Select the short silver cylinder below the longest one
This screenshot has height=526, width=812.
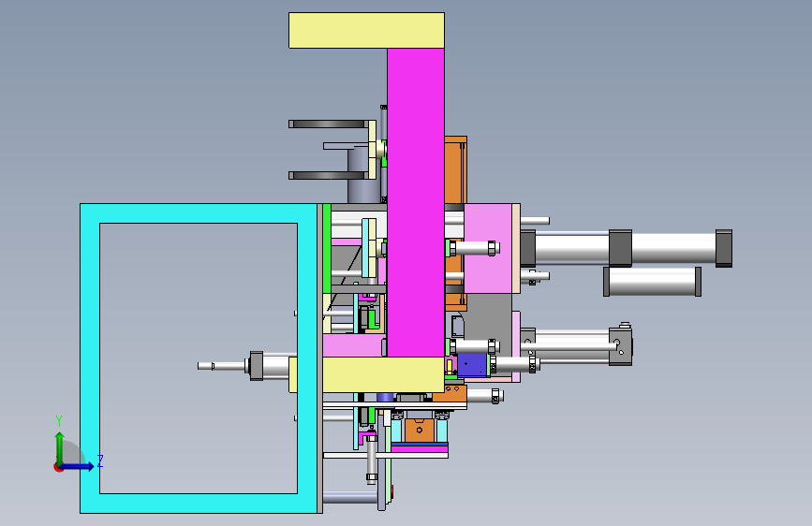pyautogui.click(x=652, y=281)
